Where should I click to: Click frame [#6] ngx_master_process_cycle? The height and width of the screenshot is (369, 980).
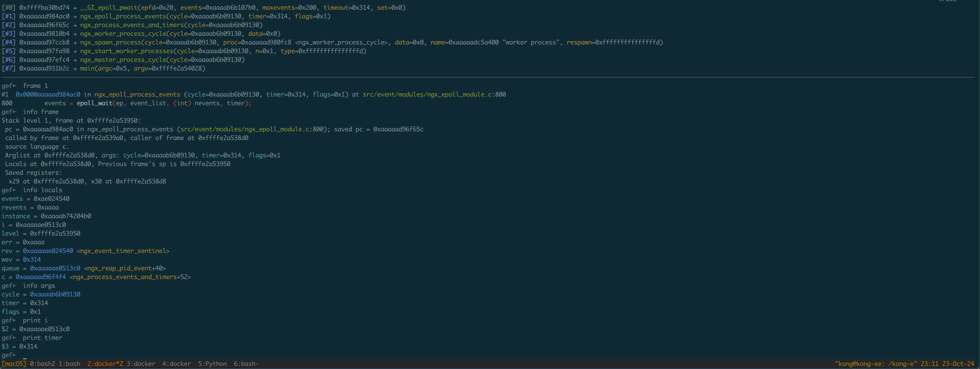pyautogui.click(x=123, y=60)
